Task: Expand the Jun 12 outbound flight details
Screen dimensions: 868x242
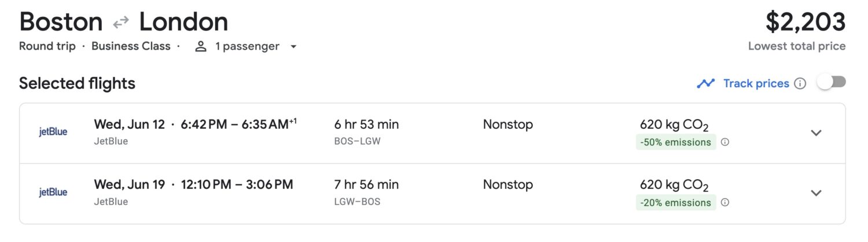Action: point(816,133)
